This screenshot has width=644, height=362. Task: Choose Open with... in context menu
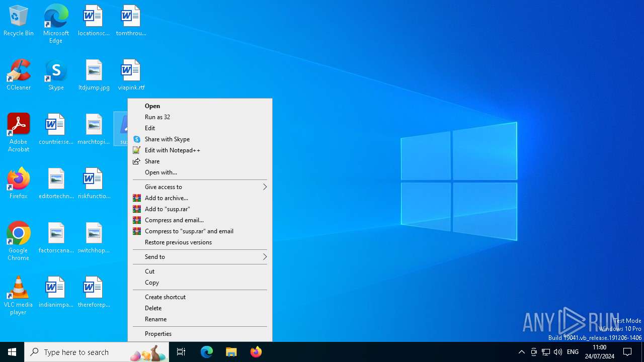click(x=200, y=172)
